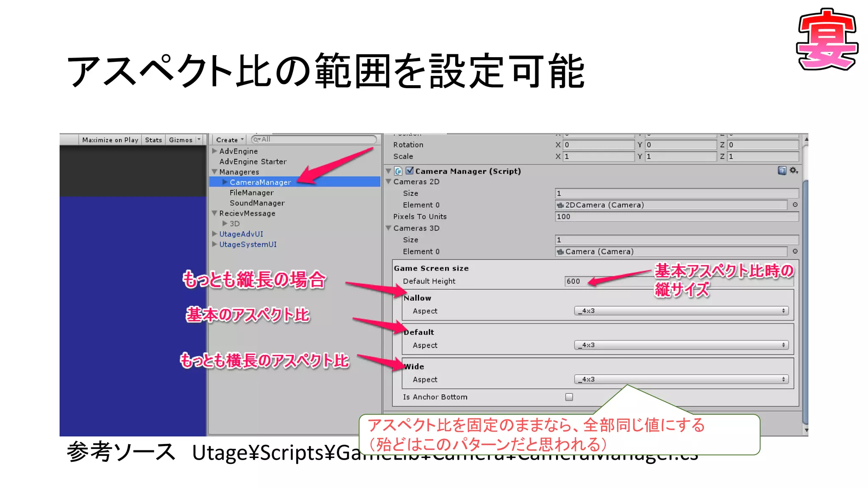Image resolution: width=868 pixels, height=488 pixels.
Task: Click the Hierarchy search field
Action: tap(314, 139)
